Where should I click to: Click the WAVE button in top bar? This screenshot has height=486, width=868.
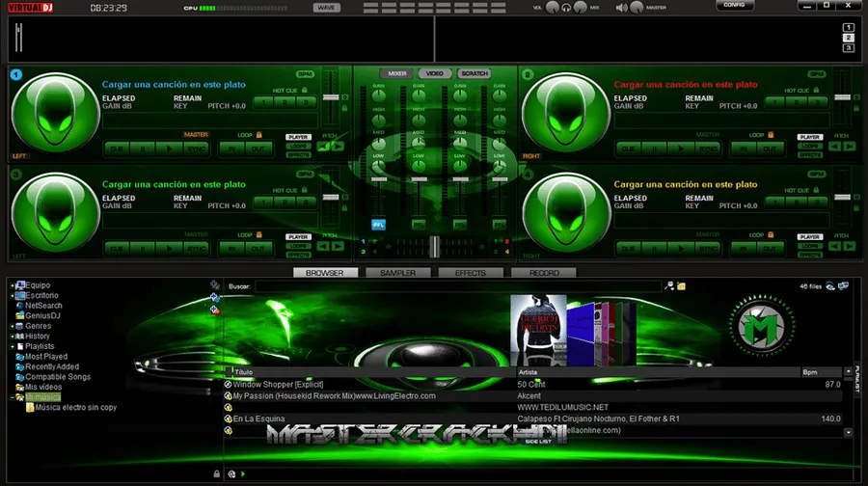click(327, 8)
